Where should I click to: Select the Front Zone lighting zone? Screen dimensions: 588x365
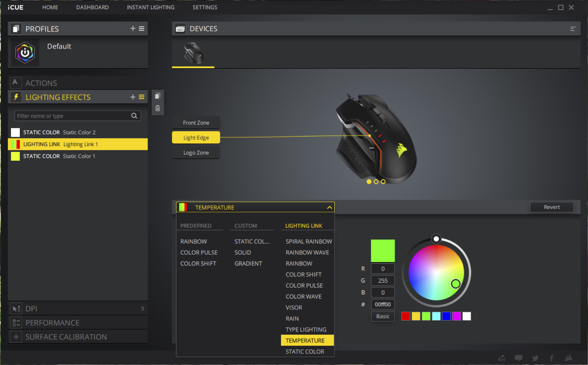coord(196,123)
